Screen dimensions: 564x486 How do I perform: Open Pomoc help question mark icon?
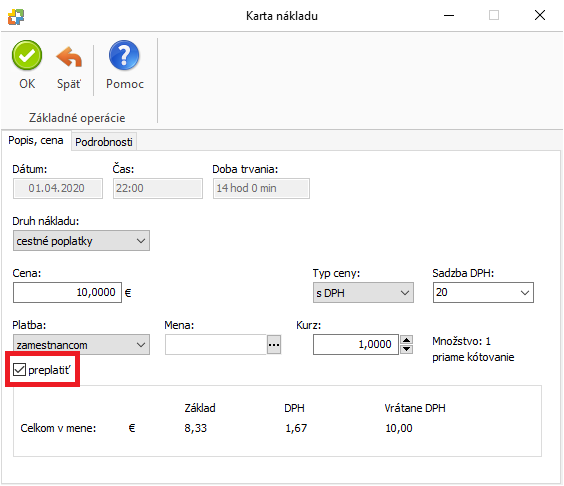[124, 55]
